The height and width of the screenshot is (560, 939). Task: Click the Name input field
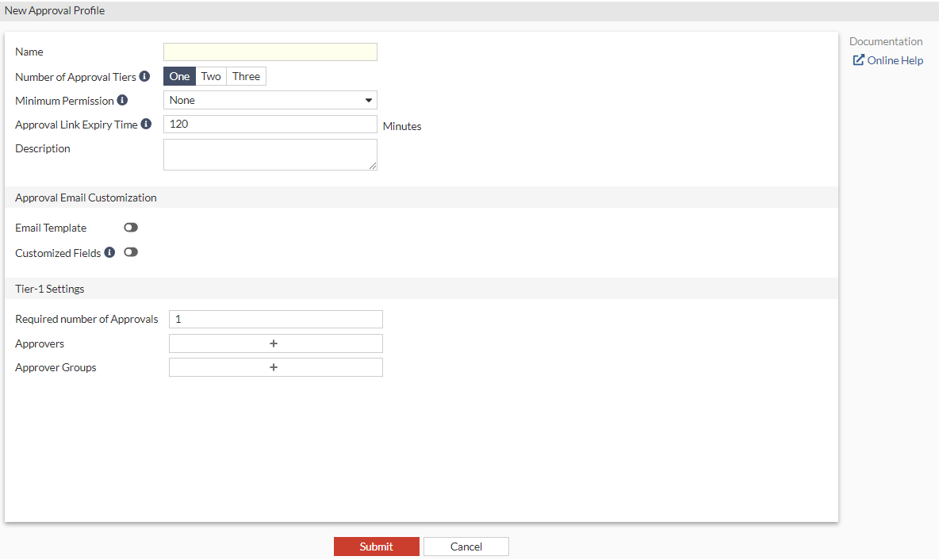click(x=270, y=52)
